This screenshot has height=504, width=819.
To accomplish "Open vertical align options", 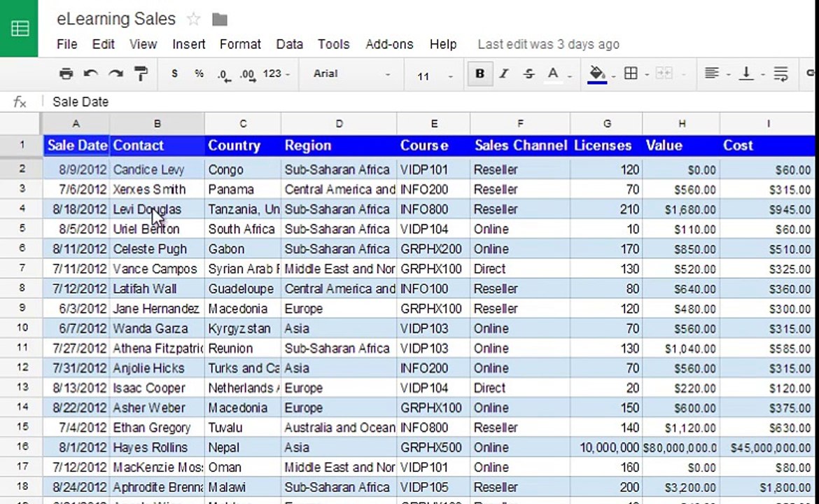I will [x=746, y=73].
